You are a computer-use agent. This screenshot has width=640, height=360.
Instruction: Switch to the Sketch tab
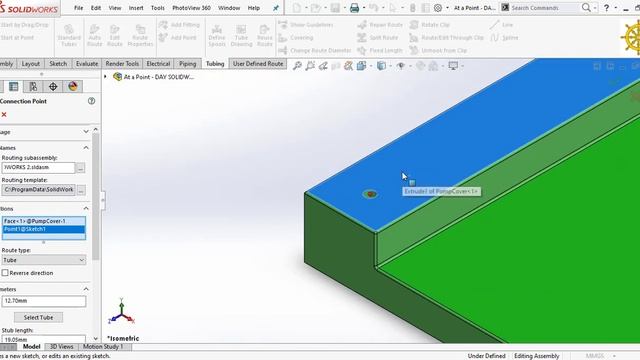(58, 64)
